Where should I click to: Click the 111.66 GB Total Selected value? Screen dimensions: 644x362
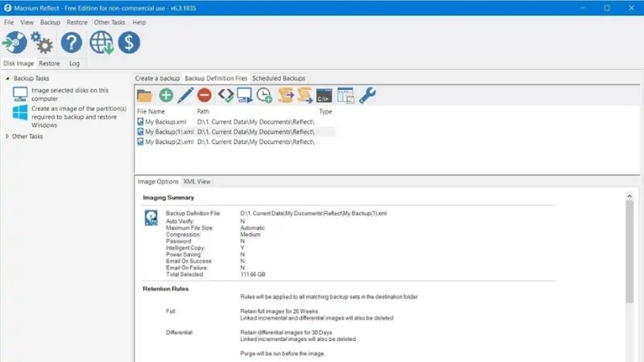click(x=253, y=274)
